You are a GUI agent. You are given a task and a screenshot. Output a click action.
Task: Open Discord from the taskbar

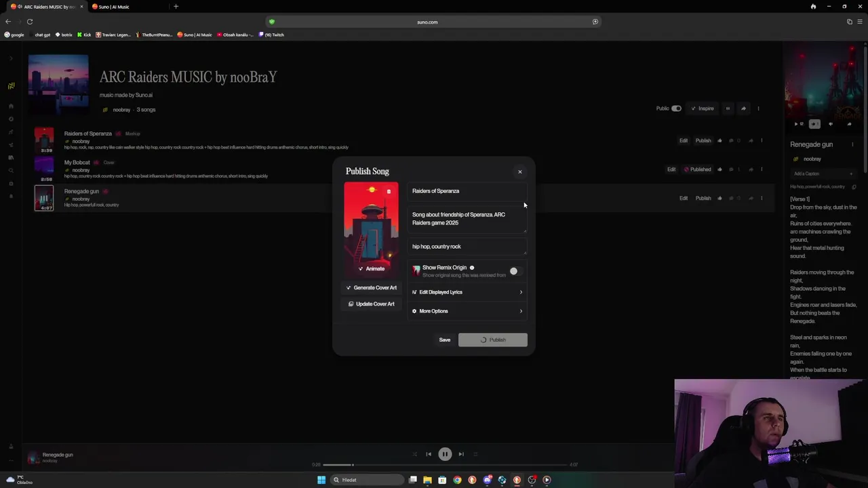tap(487, 480)
